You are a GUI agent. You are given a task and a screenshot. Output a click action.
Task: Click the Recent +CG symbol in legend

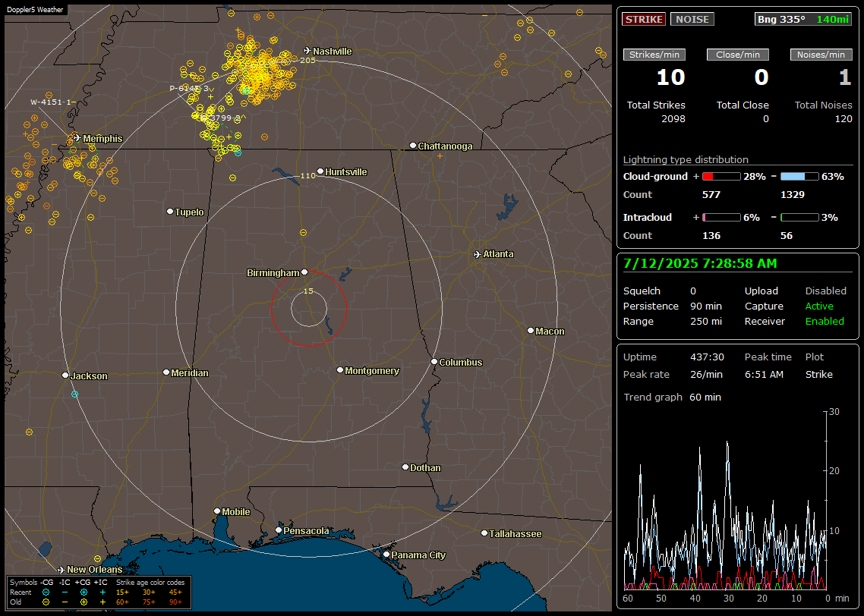pos(84,592)
